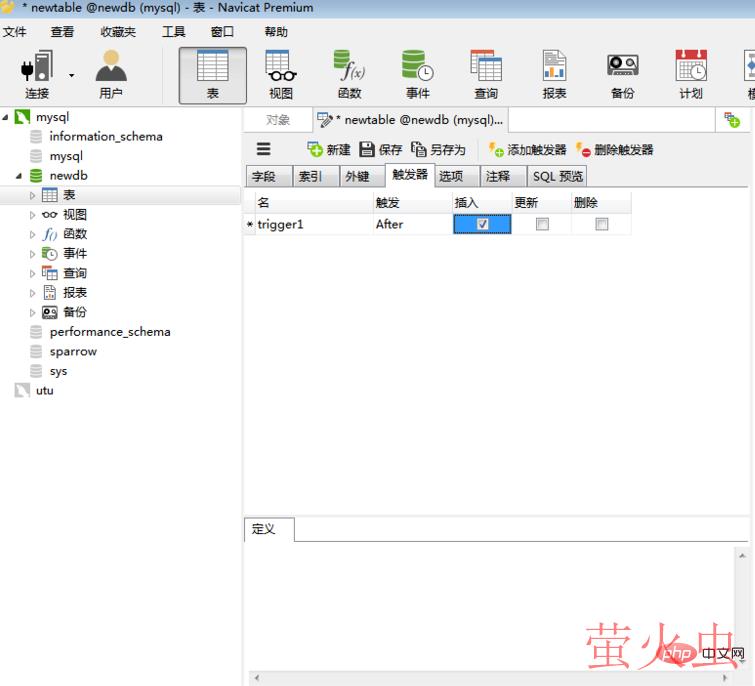Click the 事件 (Event) toolbar icon

click(x=417, y=75)
